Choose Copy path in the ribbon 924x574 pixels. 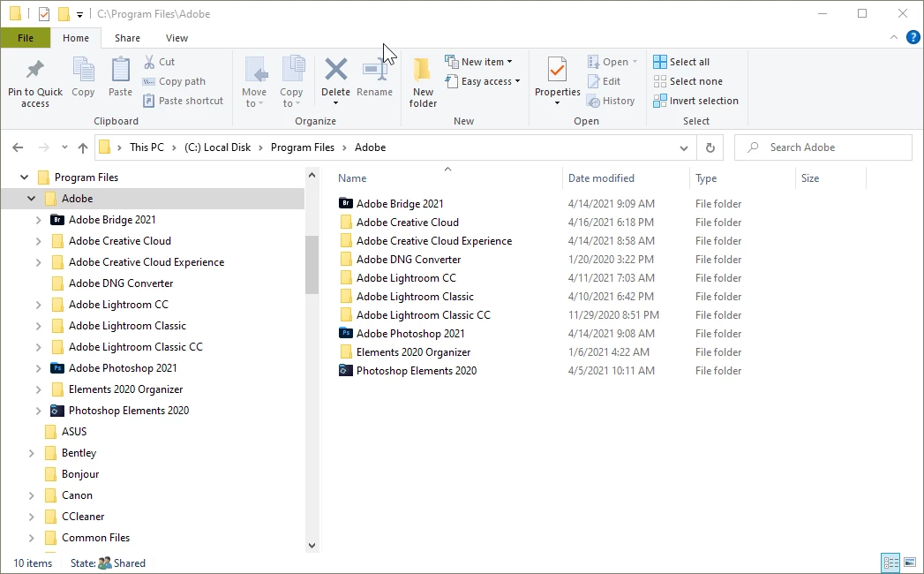click(174, 81)
